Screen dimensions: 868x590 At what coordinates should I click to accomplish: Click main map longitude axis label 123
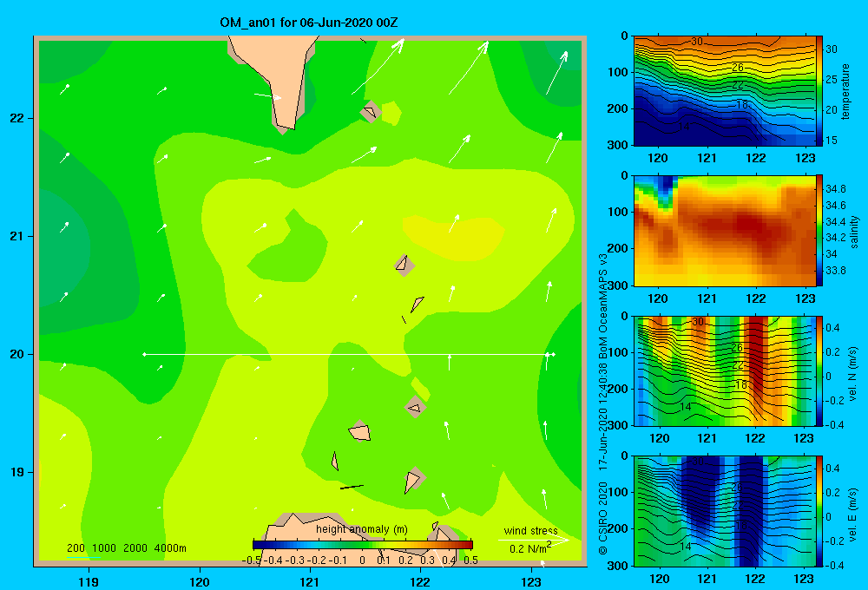click(531, 581)
